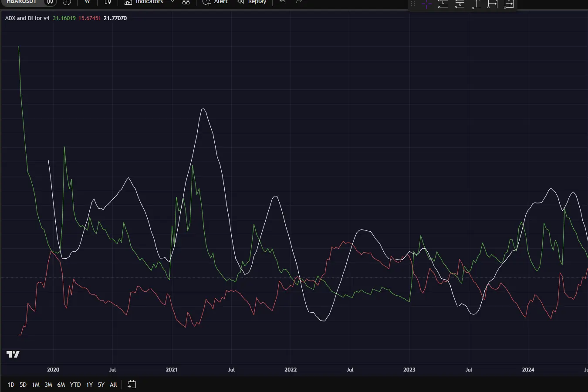Set chart range to 3M
This screenshot has width=588, height=392.
(48, 385)
